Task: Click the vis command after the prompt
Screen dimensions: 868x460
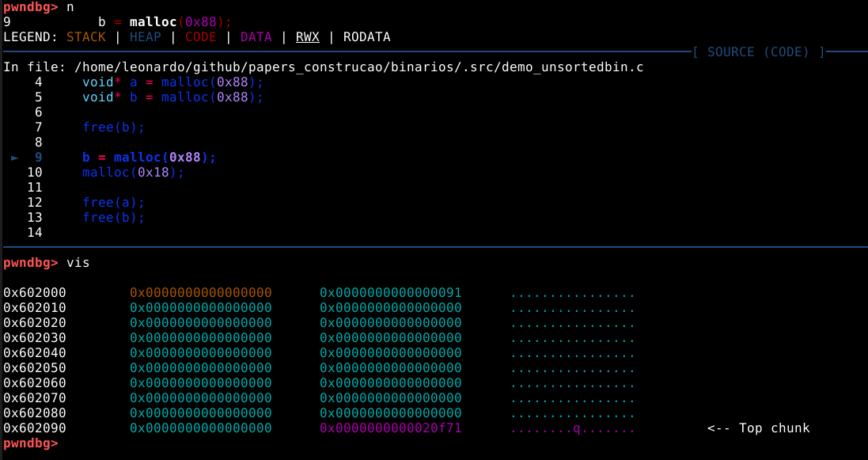Action: (x=78, y=263)
